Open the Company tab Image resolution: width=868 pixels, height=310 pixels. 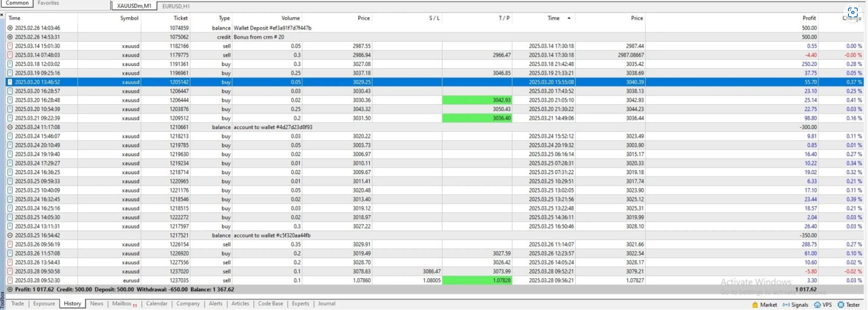click(188, 304)
